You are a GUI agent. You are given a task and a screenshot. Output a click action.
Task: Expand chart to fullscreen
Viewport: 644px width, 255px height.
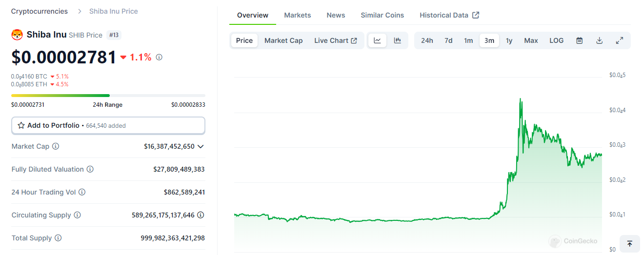click(x=620, y=40)
